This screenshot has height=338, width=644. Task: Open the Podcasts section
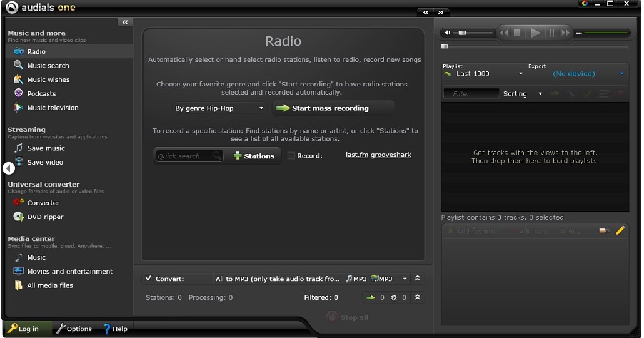click(41, 93)
